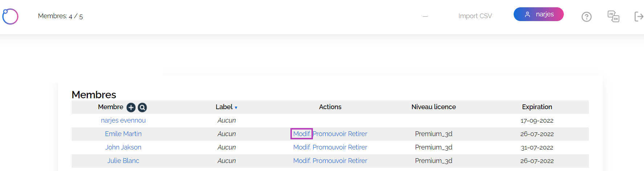Add a new member with plus icon
Screen dimensions: 644x171
[131, 107]
